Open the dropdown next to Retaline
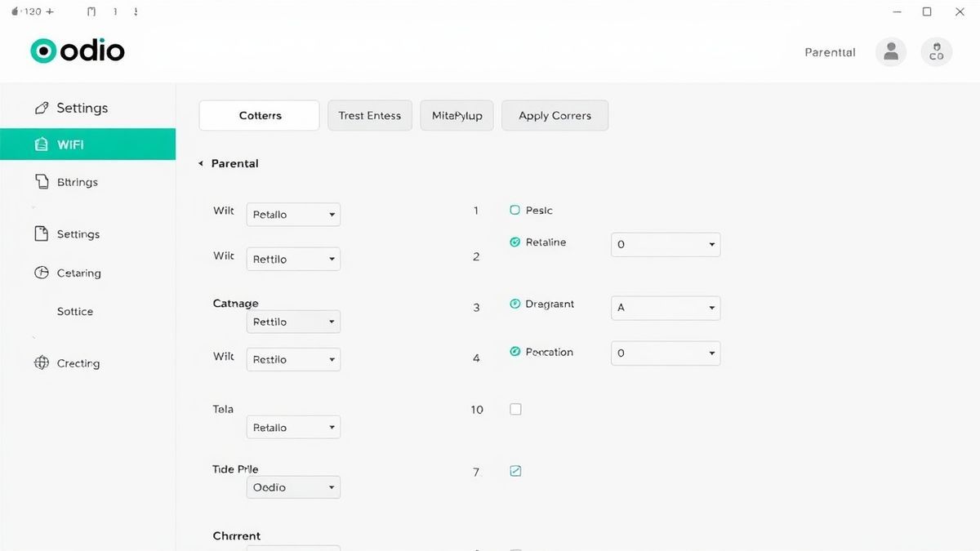 point(666,244)
